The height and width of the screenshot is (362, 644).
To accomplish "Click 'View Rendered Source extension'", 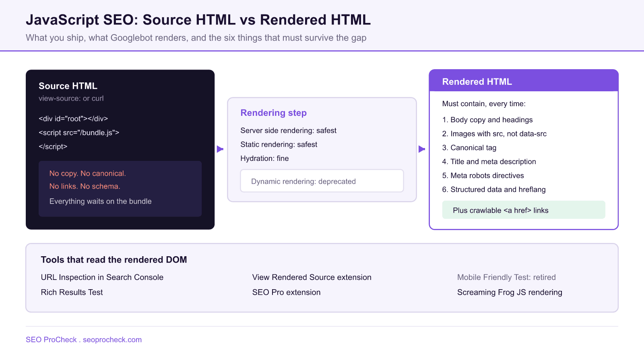I will pos(312,278).
